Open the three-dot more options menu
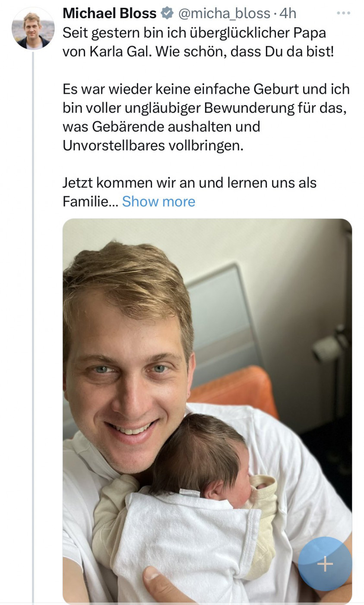This screenshot has width=364, height=605. (343, 13)
